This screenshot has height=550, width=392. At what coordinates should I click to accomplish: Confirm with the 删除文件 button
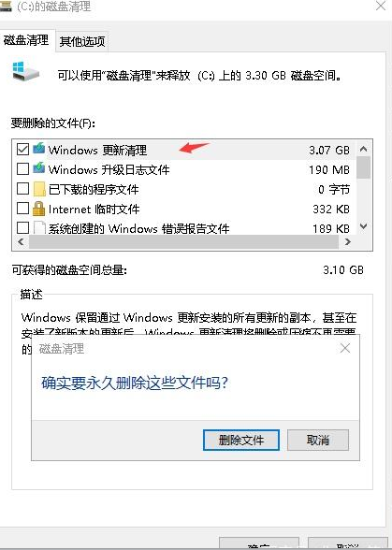(241, 440)
